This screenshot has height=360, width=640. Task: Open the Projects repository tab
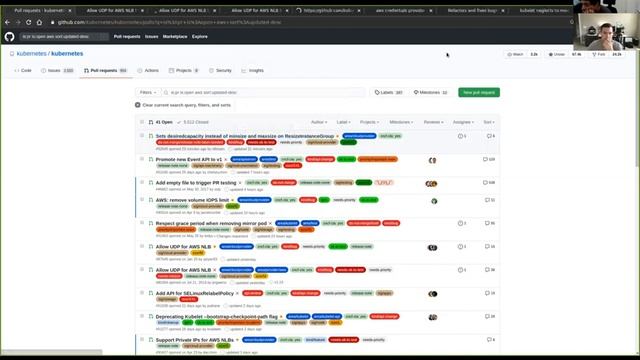click(184, 71)
